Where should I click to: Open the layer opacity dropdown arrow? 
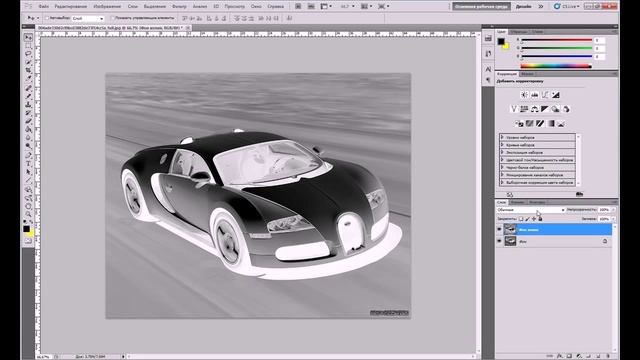[x=613, y=210]
